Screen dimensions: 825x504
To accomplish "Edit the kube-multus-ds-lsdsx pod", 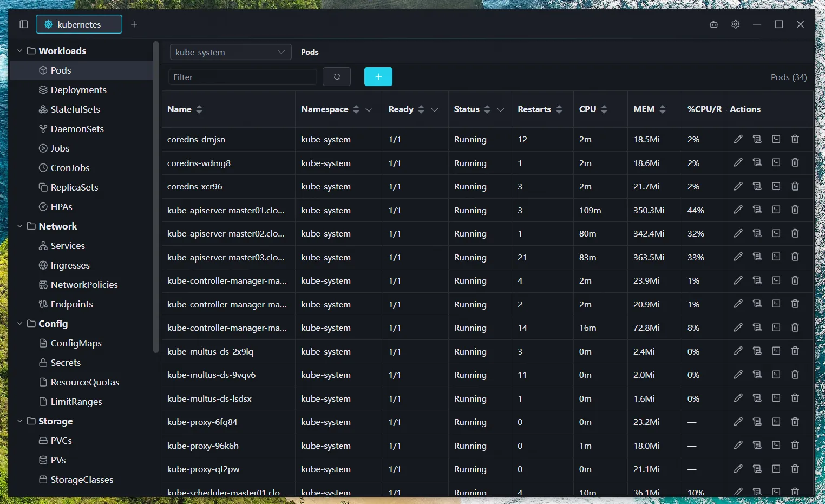I will (x=738, y=398).
